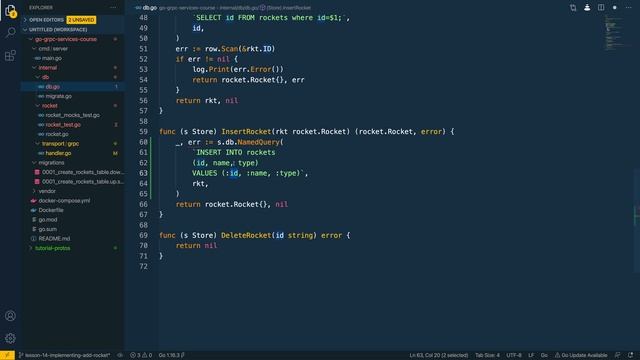This screenshot has height=360, width=640.
Task: Open the Manage gear icon
Action: tap(11, 338)
